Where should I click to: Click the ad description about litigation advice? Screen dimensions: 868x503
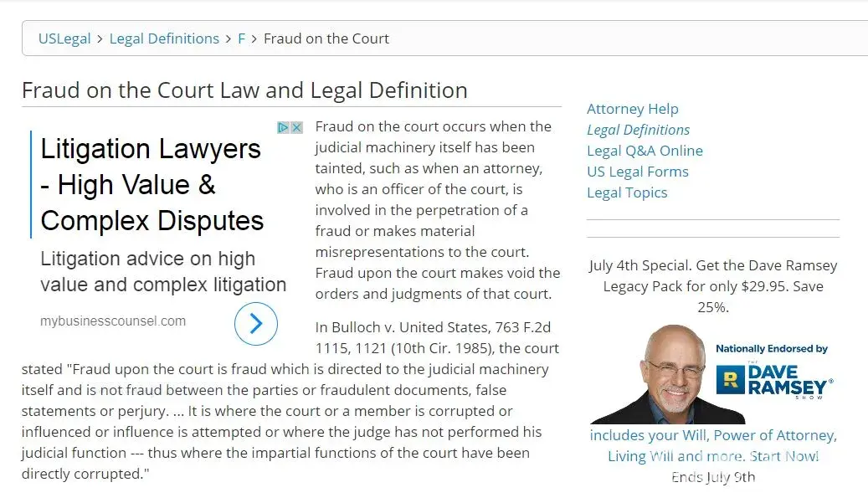163,272
